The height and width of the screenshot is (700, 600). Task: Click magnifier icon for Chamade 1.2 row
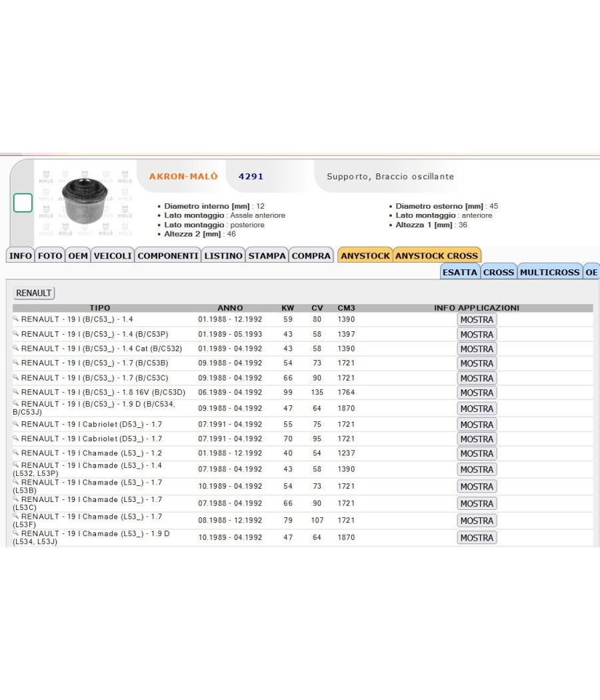15,452
